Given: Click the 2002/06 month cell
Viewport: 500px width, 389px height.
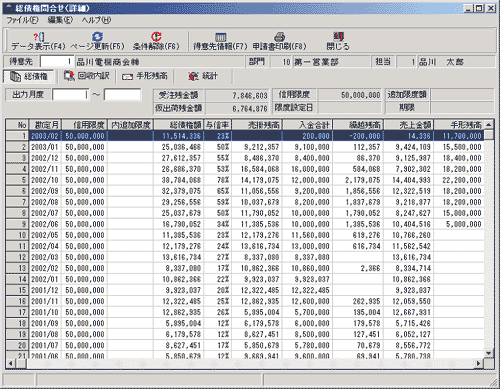Looking at the screenshot, I should coord(45,224).
